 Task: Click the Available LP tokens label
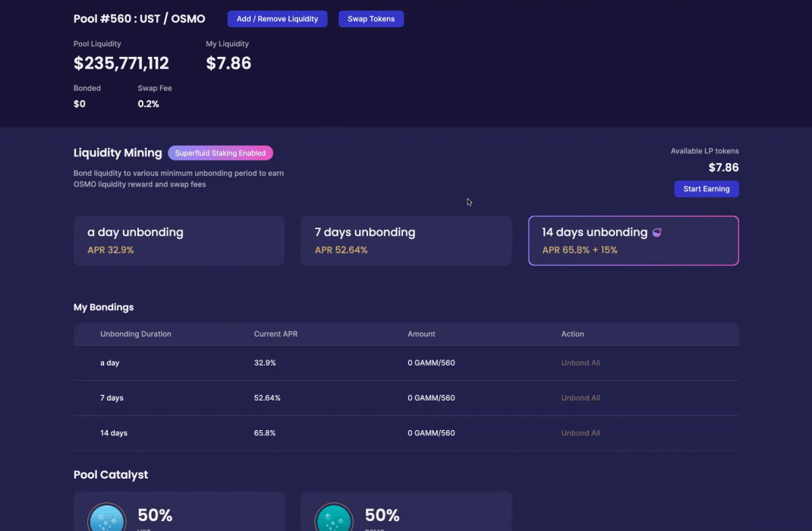tap(705, 151)
